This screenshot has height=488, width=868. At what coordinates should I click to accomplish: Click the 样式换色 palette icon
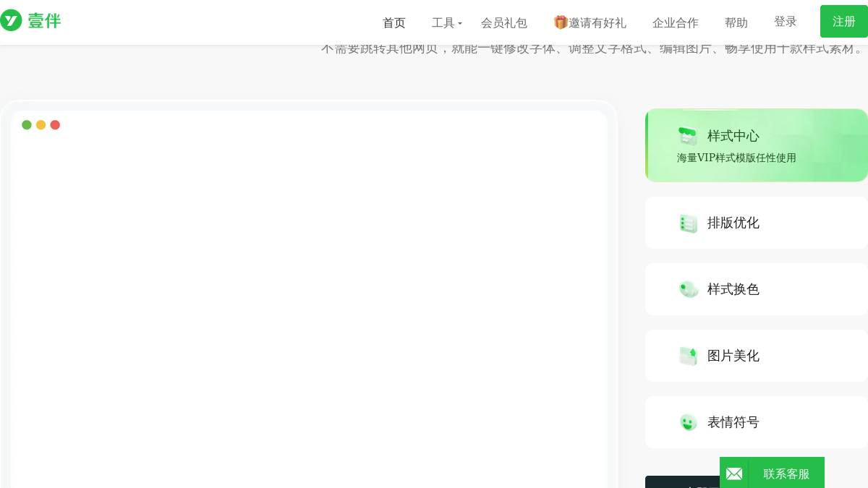tap(689, 289)
